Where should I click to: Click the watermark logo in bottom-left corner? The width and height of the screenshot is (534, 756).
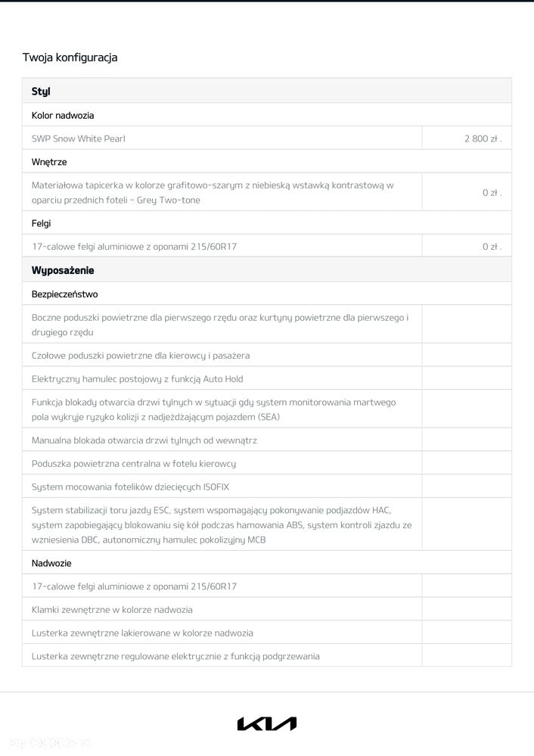[x=47, y=743]
